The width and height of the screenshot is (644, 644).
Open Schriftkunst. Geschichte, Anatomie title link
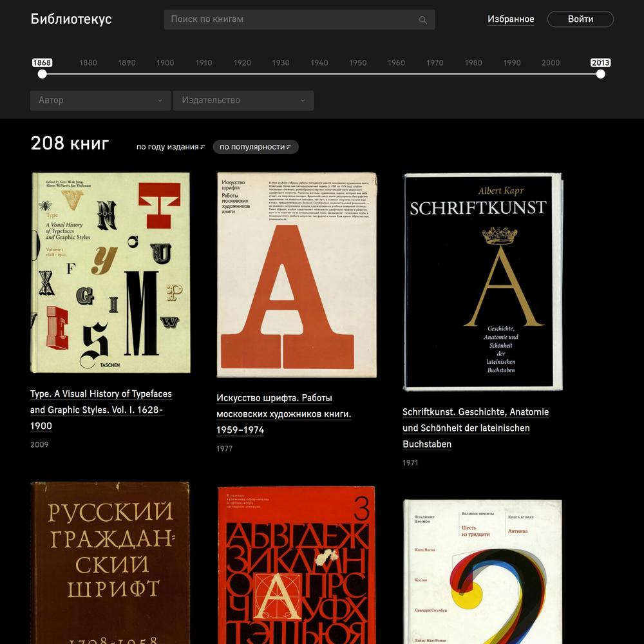[476, 428]
